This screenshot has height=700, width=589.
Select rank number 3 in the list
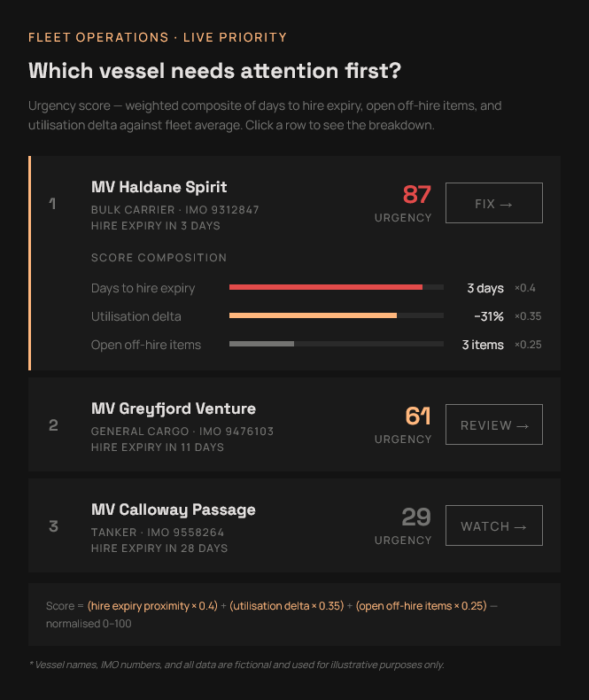click(53, 526)
